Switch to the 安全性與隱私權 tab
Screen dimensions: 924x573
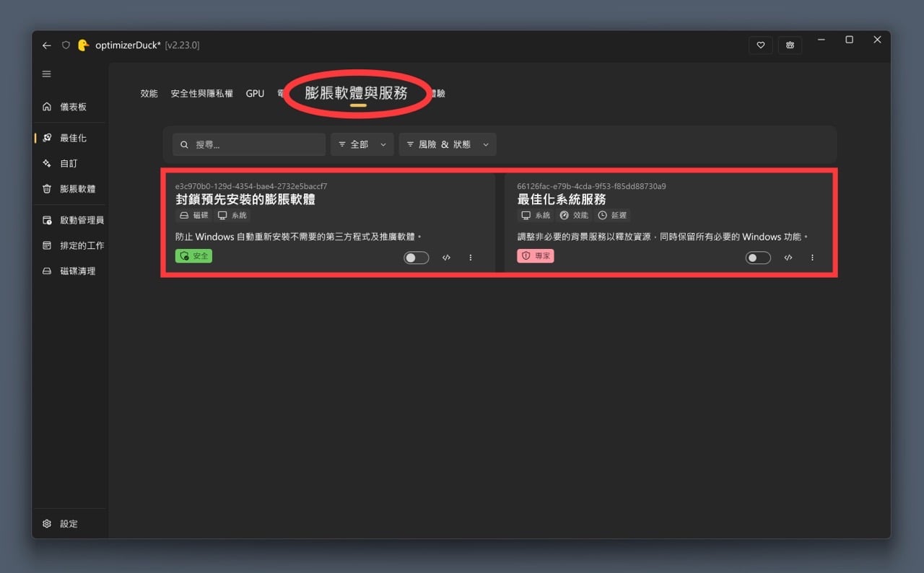click(202, 94)
